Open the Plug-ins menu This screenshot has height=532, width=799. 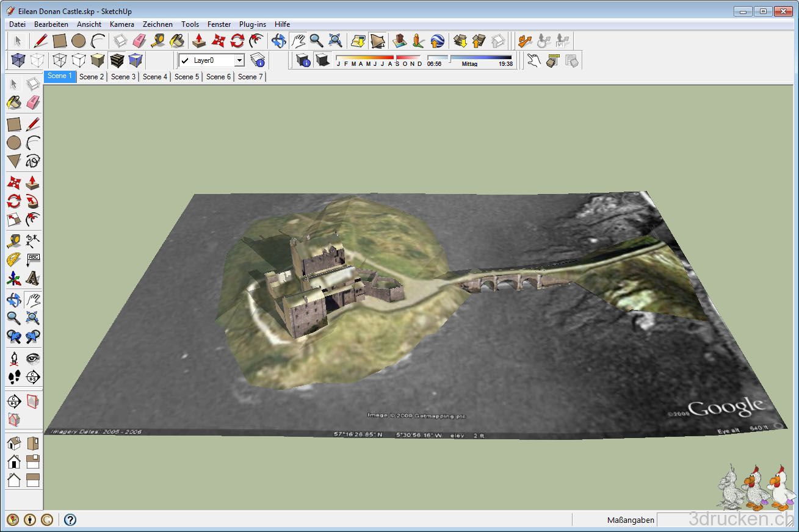[x=252, y=24]
